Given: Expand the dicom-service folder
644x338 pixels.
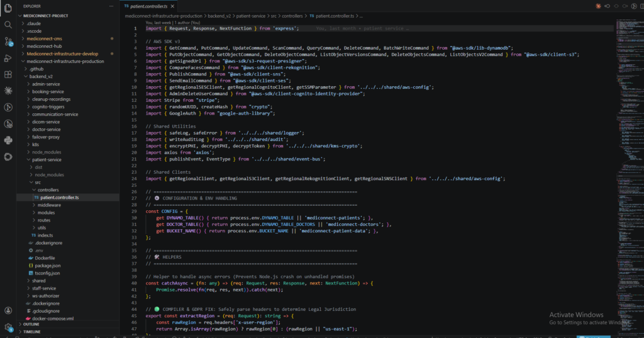Looking at the screenshot, I should pyautogui.click(x=68, y=121).
